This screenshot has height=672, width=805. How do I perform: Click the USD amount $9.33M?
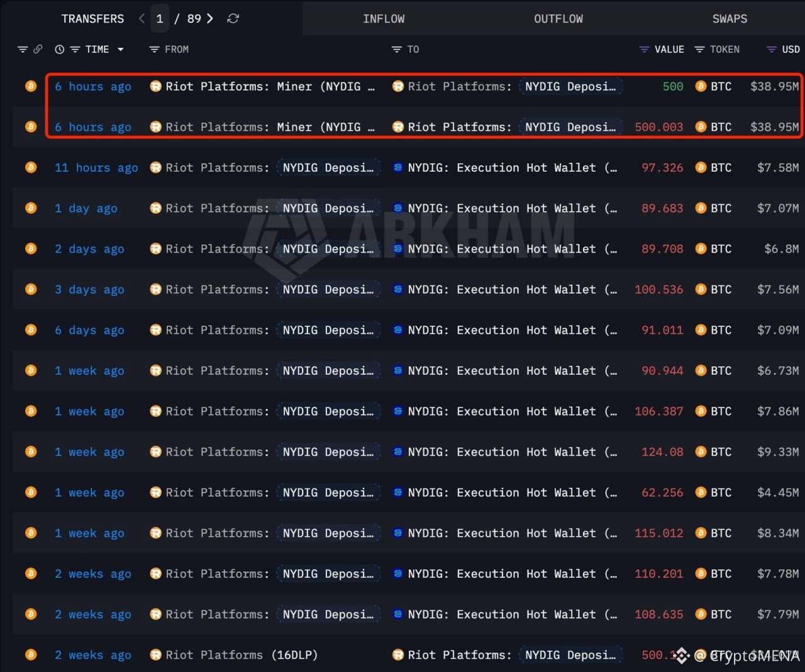[778, 451]
